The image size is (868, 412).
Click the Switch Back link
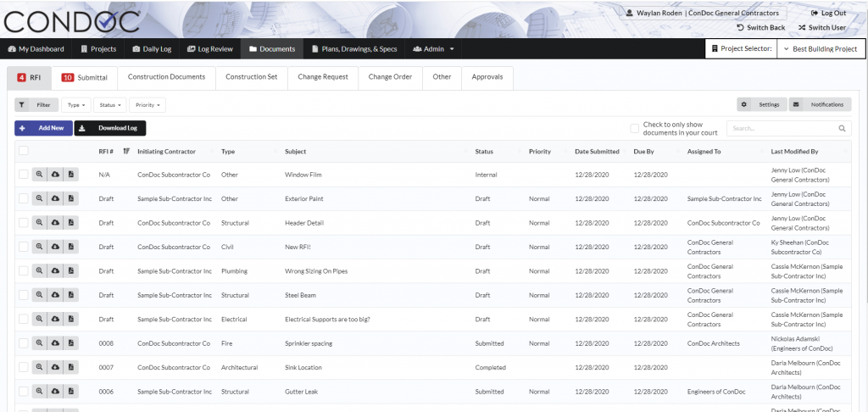click(x=761, y=28)
